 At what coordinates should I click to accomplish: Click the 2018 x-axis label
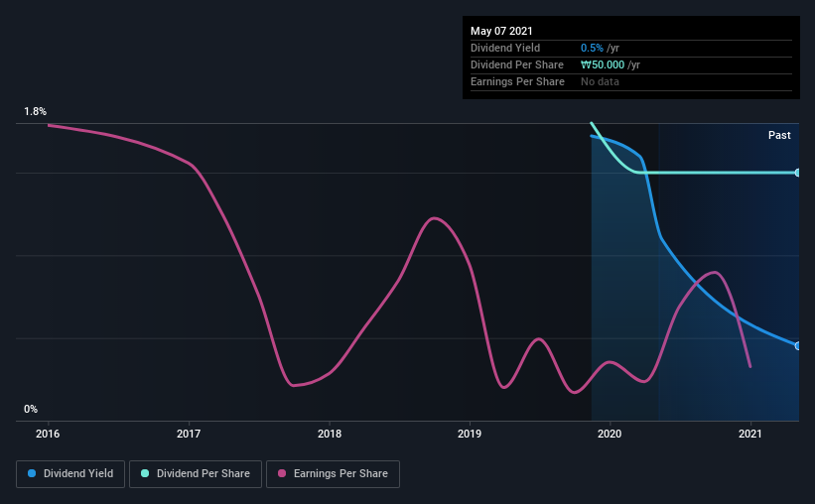click(x=330, y=434)
